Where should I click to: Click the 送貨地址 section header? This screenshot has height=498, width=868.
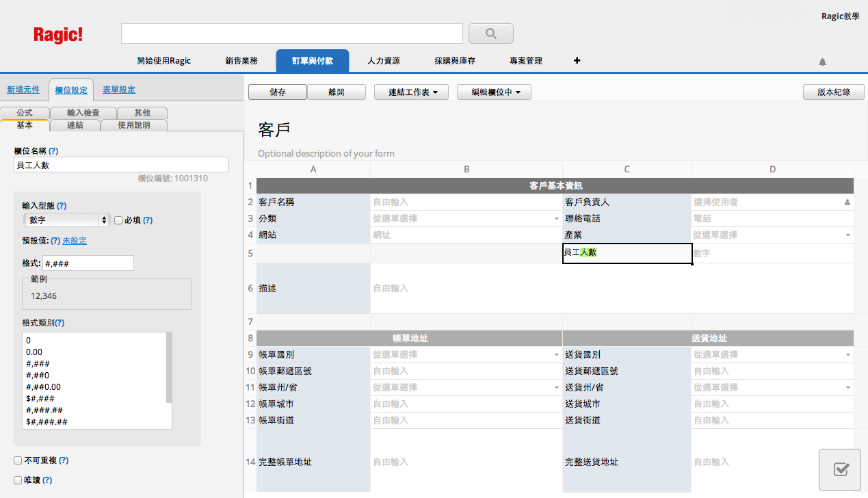[709, 339]
